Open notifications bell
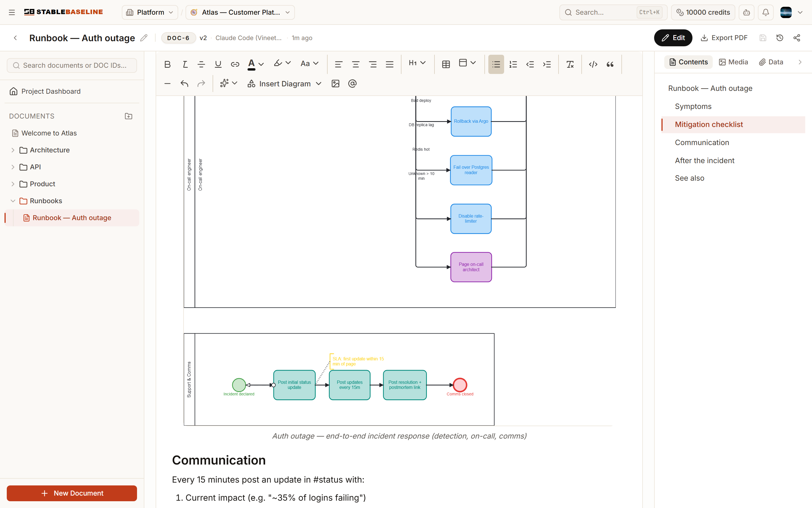 point(765,12)
